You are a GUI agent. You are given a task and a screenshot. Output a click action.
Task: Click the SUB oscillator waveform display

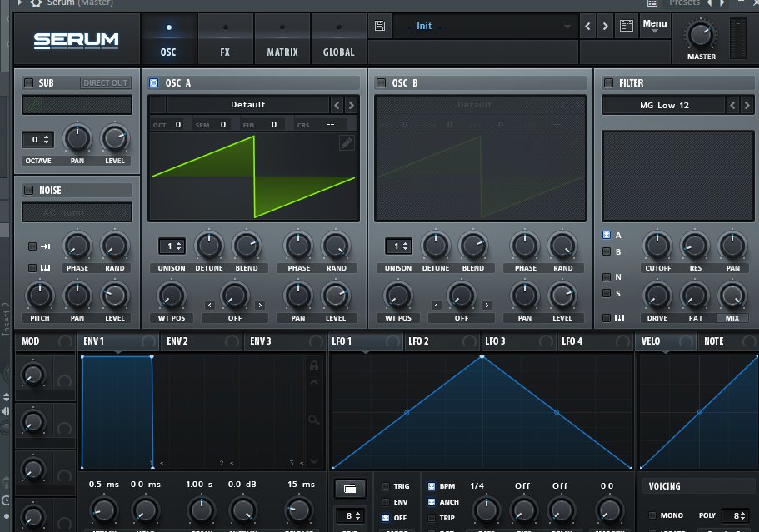pos(77,105)
